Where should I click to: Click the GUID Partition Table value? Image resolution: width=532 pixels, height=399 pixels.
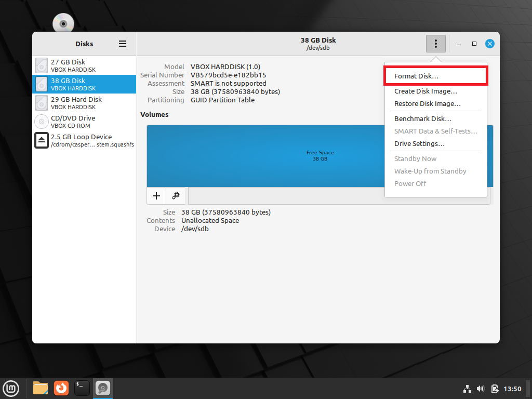click(222, 100)
